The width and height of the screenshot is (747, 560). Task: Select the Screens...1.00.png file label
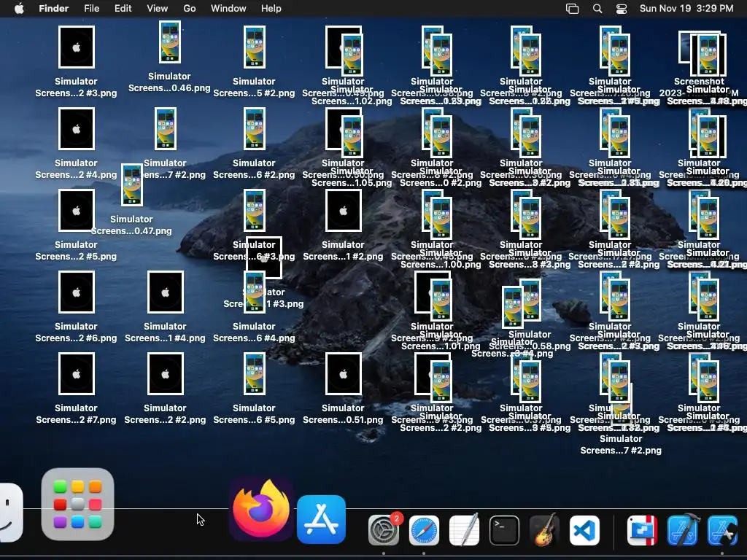(x=441, y=264)
